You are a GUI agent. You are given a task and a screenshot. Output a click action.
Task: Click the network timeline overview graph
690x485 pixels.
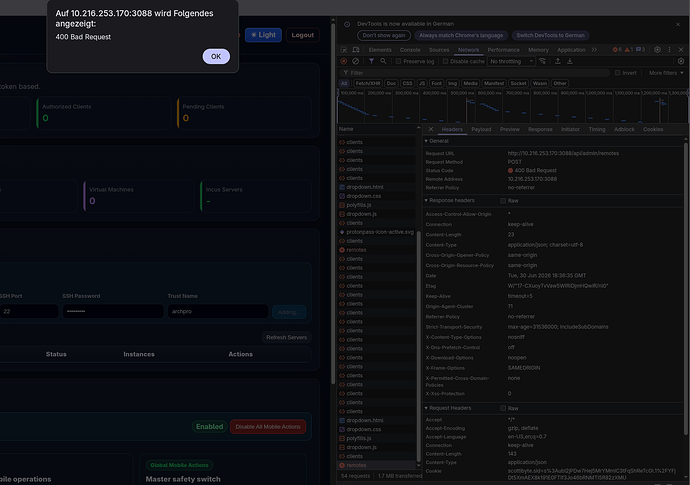coord(513,106)
